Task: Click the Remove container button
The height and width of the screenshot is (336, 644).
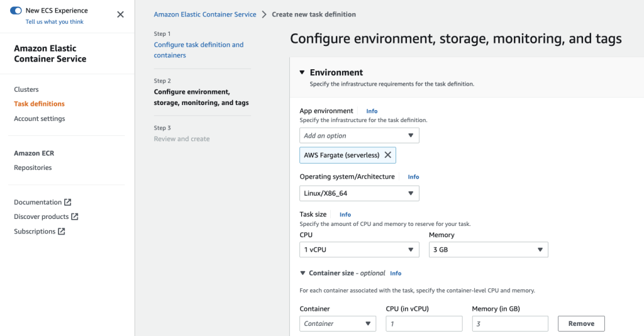Action: [581, 324]
